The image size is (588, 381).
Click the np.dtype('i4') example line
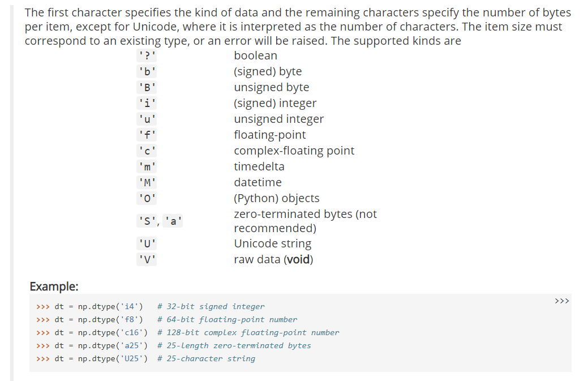point(151,306)
